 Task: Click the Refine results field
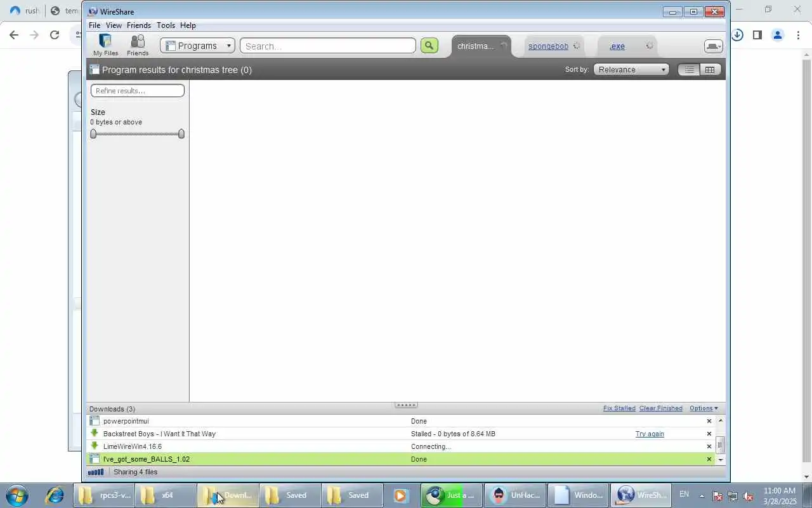click(x=138, y=91)
